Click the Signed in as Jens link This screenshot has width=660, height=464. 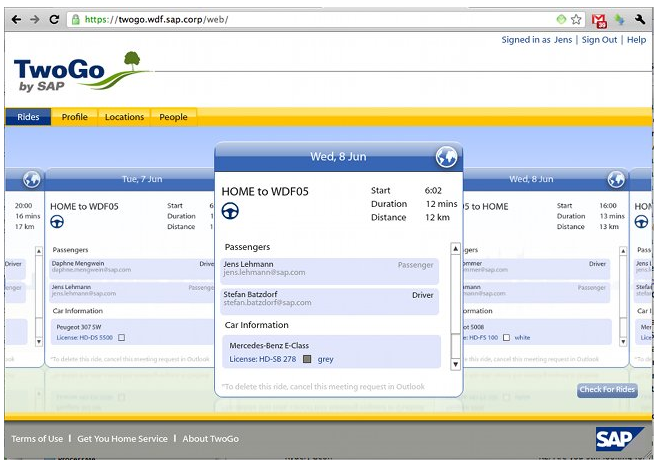[537, 40]
